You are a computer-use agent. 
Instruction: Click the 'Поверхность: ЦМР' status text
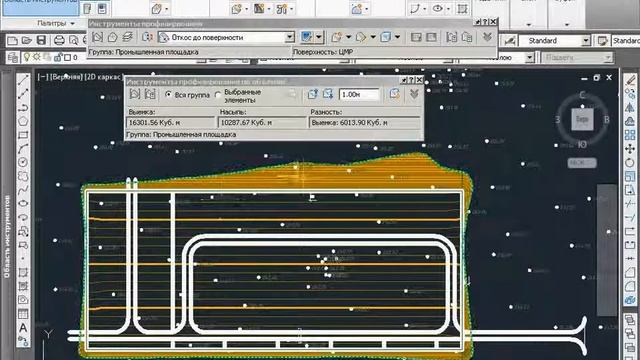pyautogui.click(x=323, y=52)
